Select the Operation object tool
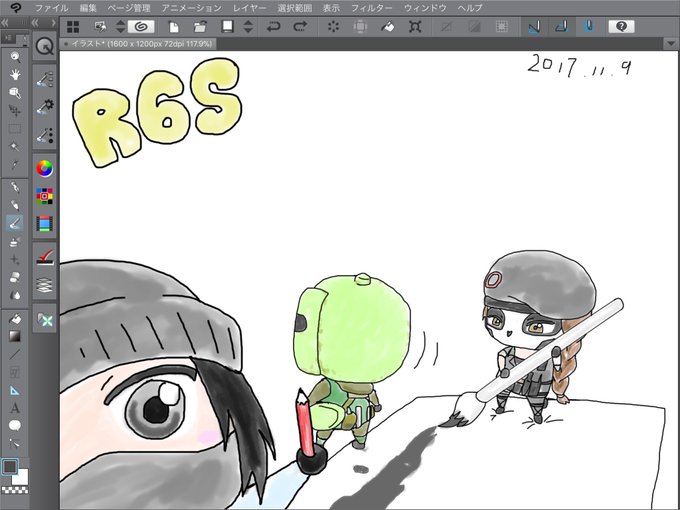The width and height of the screenshot is (680, 510). [x=15, y=93]
